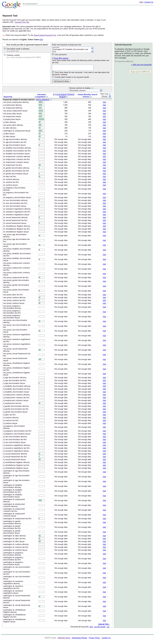Click arrow icon next to Add for nj labor law firm
Image resolution: width=155 pixels, height=644 pixels.
tap(108, 415)
